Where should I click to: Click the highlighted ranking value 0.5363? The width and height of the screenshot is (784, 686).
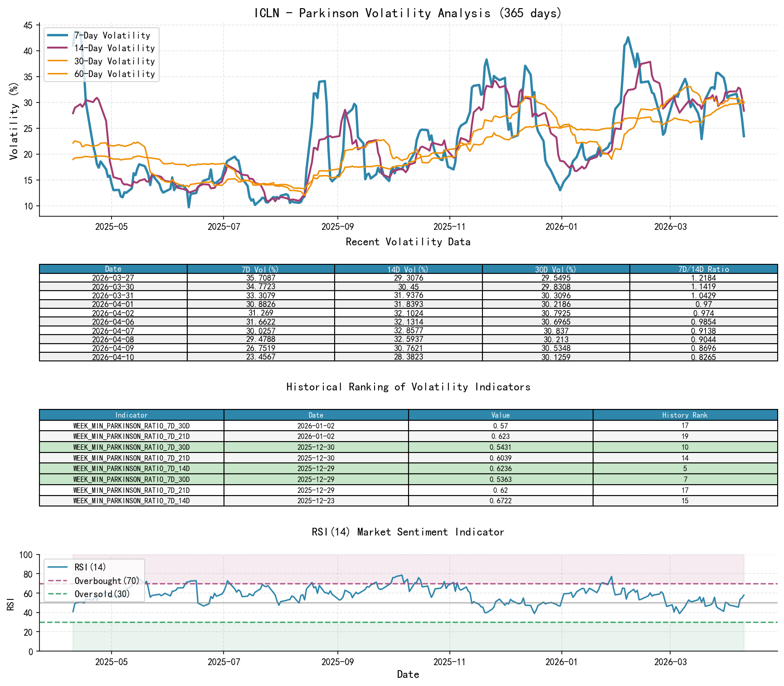tap(501, 479)
